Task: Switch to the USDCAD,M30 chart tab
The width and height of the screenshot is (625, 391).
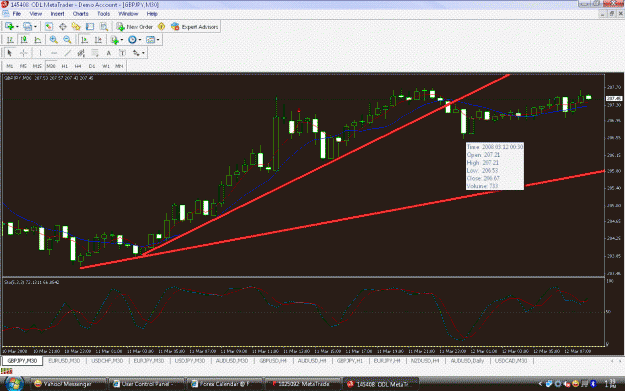Action: 511,361
